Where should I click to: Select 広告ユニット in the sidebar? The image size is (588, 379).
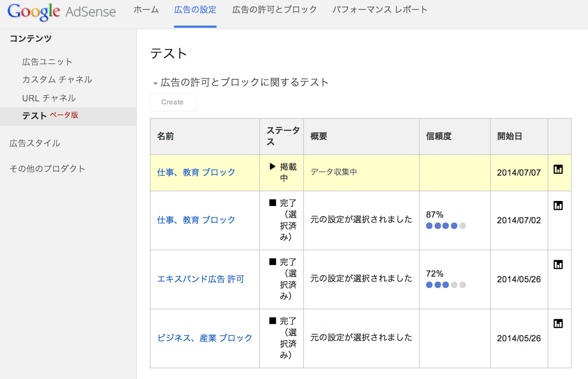47,62
